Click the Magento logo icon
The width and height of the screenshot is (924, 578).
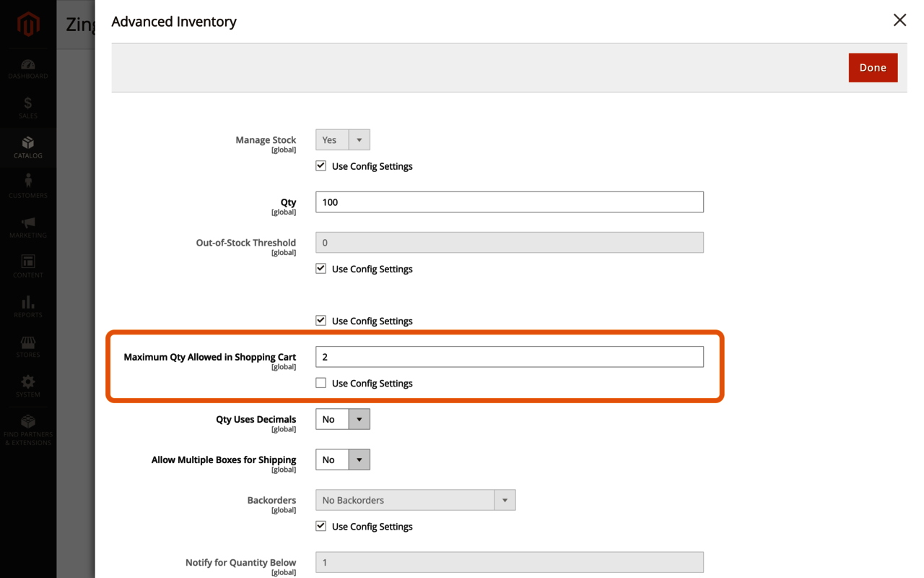pos(28,25)
